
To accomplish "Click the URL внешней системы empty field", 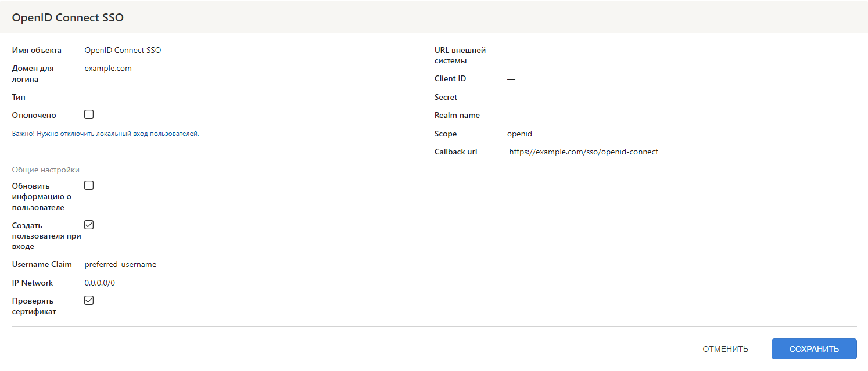I will pos(511,50).
